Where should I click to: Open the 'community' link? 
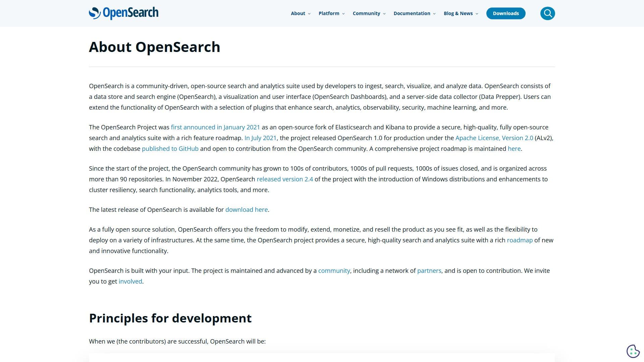[x=334, y=271]
